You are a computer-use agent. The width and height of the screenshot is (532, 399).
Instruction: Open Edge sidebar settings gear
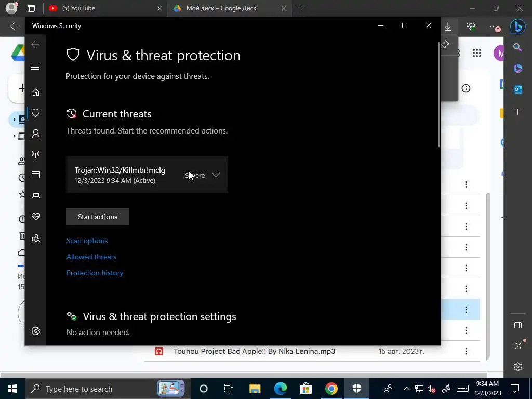[518, 367]
